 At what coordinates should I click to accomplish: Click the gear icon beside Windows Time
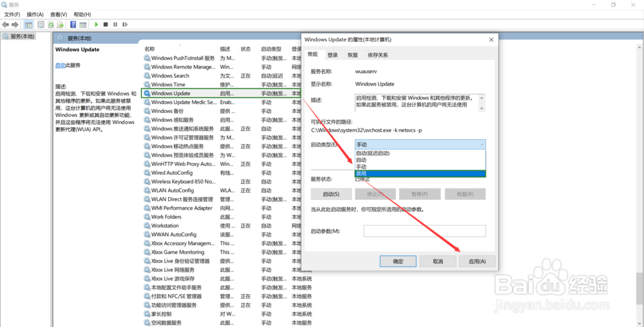coord(147,84)
